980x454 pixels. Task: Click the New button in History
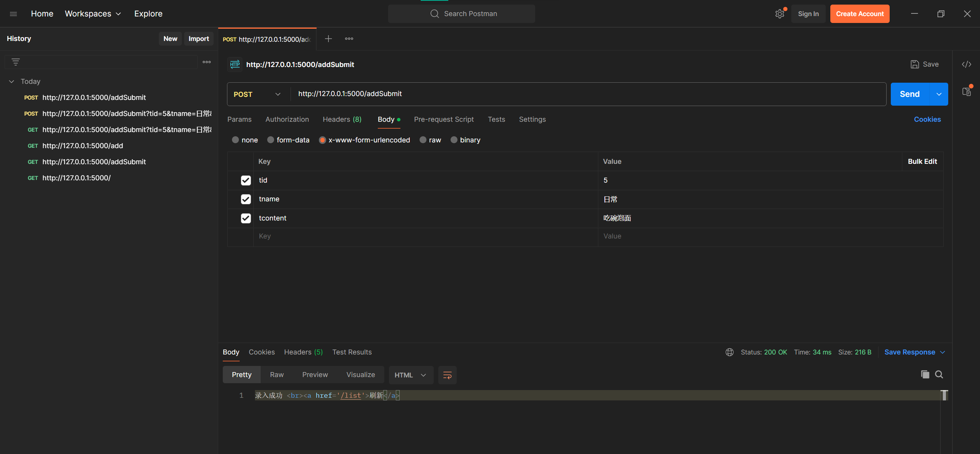[x=170, y=39]
